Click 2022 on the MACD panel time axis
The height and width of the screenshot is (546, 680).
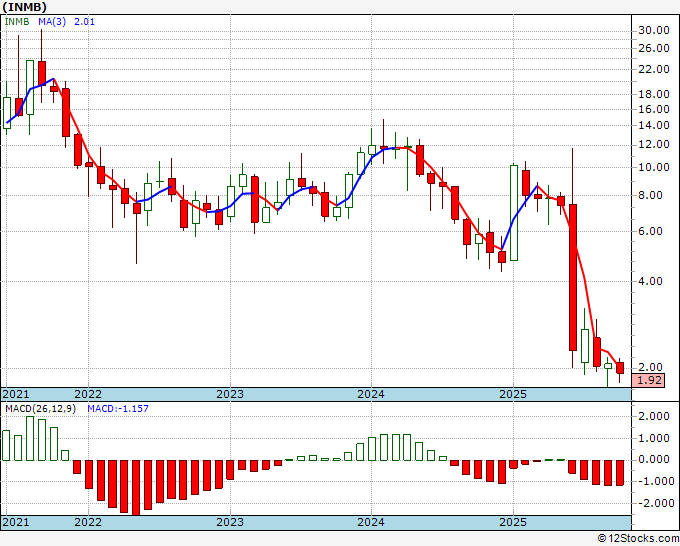(x=88, y=522)
